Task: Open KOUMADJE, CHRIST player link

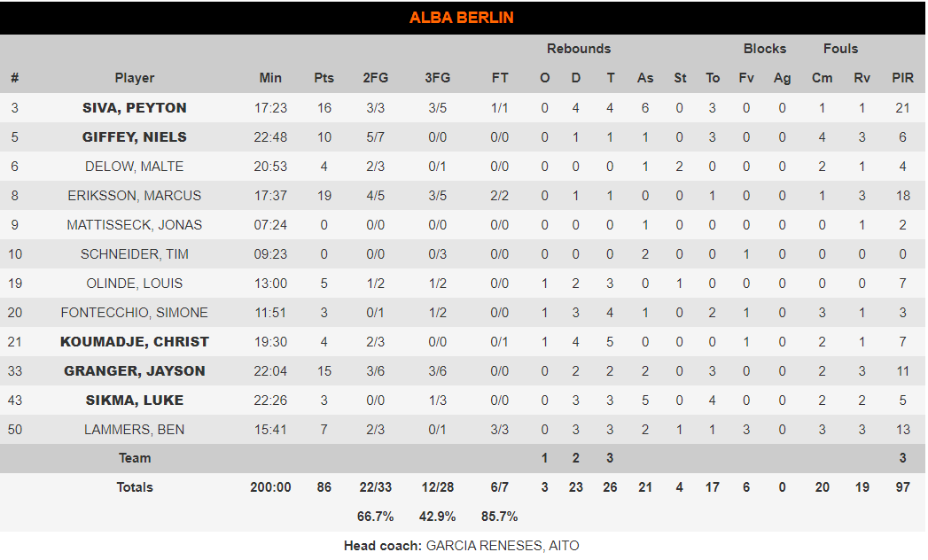Action: click(x=135, y=342)
